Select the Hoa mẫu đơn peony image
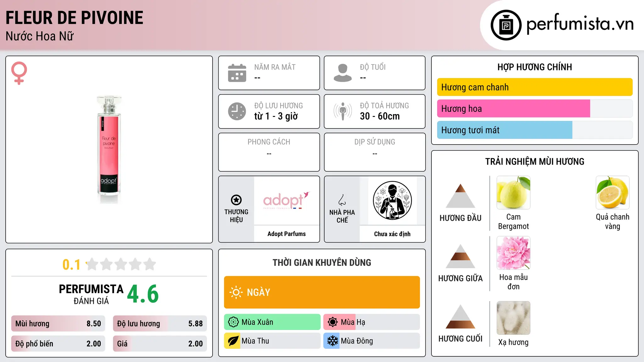The height and width of the screenshot is (362, 644). pyautogui.click(x=514, y=253)
